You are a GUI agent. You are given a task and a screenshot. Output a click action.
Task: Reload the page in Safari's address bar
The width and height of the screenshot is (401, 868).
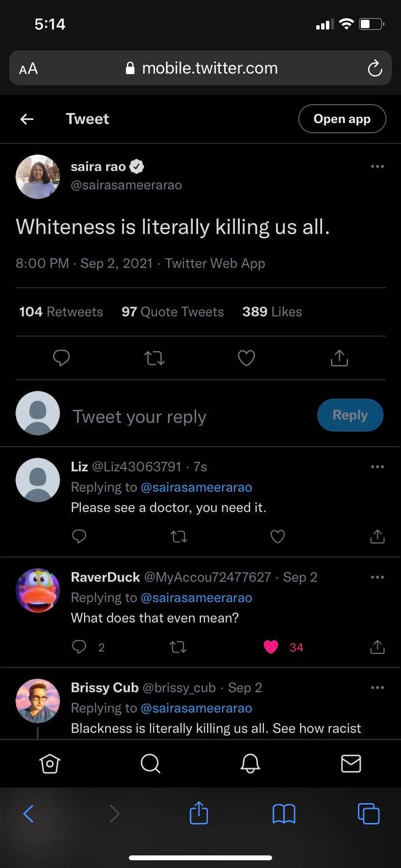pos(374,68)
